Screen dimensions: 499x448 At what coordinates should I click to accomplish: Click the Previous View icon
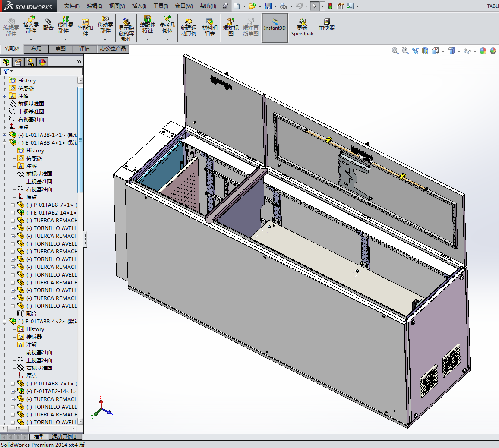[415, 51]
